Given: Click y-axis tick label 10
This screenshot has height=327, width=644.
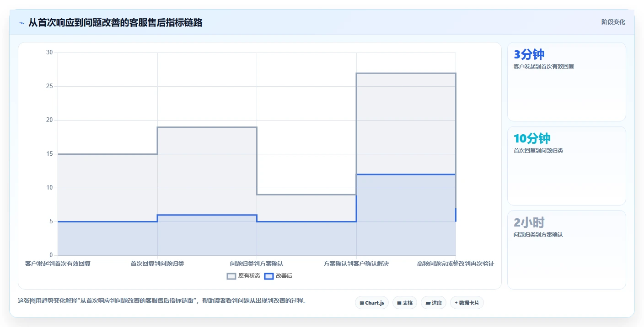Looking at the screenshot, I should [50, 188].
